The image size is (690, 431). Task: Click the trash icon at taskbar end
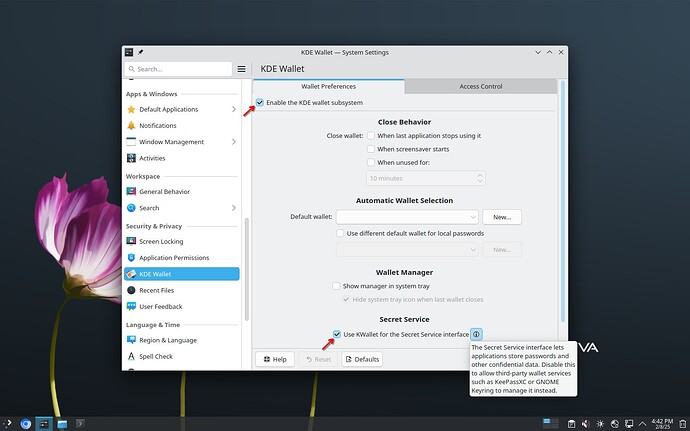[683, 424]
